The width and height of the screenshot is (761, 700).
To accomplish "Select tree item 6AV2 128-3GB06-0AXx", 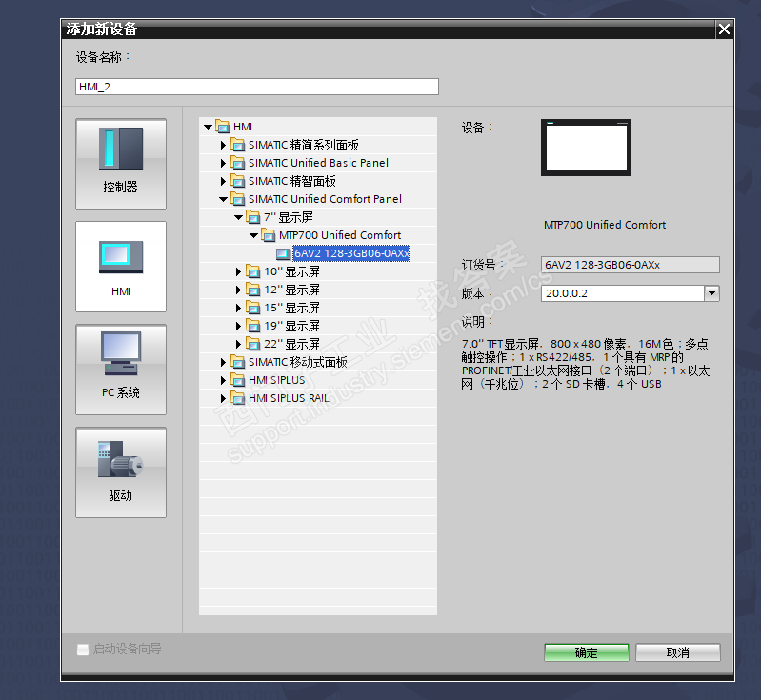I will coord(351,253).
